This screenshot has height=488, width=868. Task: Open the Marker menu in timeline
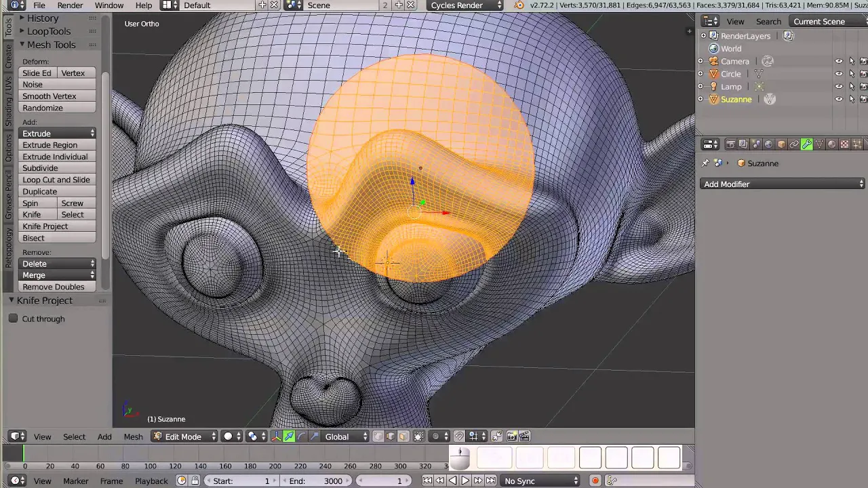click(x=75, y=481)
